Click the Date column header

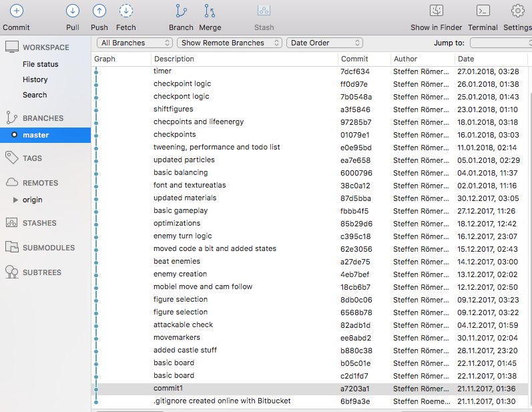pyautogui.click(x=466, y=59)
